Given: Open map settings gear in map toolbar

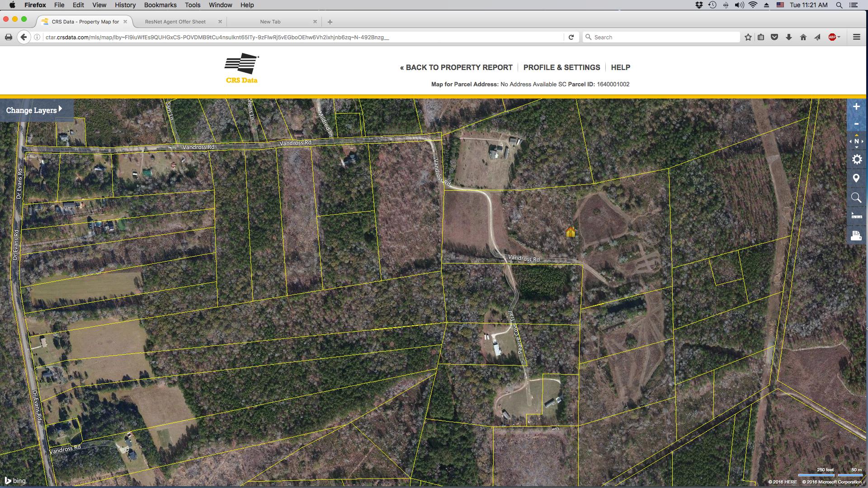Looking at the screenshot, I should tap(856, 160).
